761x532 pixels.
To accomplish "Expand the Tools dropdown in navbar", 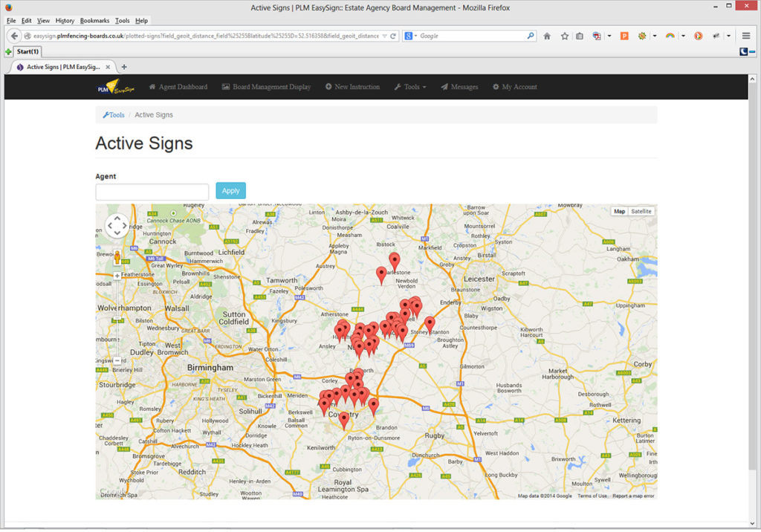I will tap(410, 87).
